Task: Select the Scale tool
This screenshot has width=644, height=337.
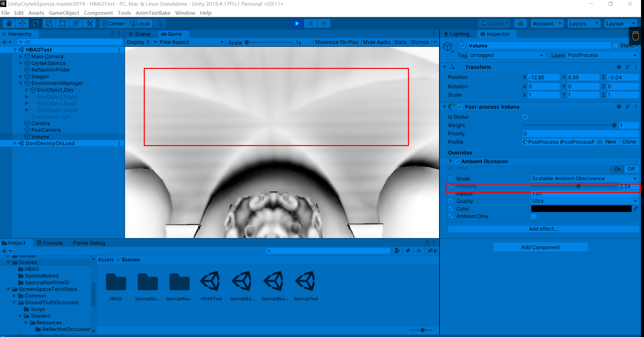Action: pos(49,23)
